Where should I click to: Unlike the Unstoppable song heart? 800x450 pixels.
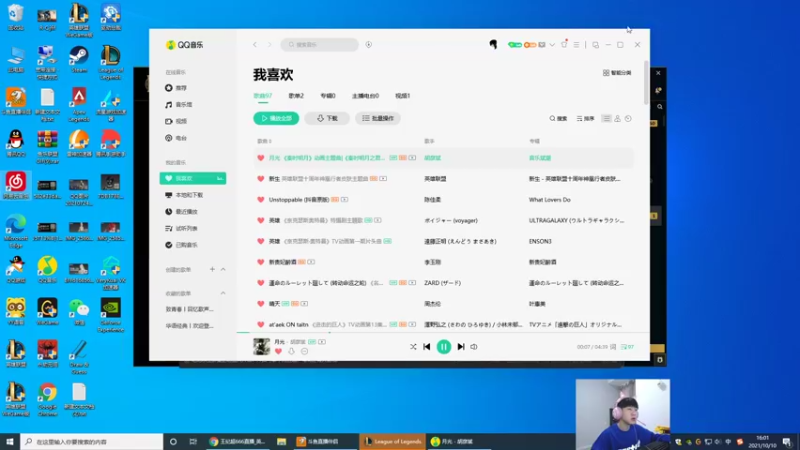pos(261,199)
